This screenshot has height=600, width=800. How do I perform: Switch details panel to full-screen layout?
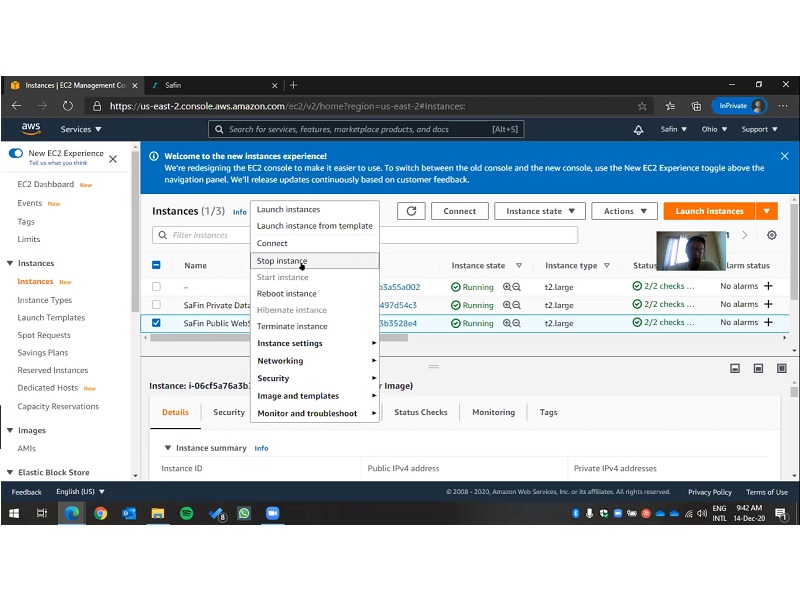[x=782, y=368]
